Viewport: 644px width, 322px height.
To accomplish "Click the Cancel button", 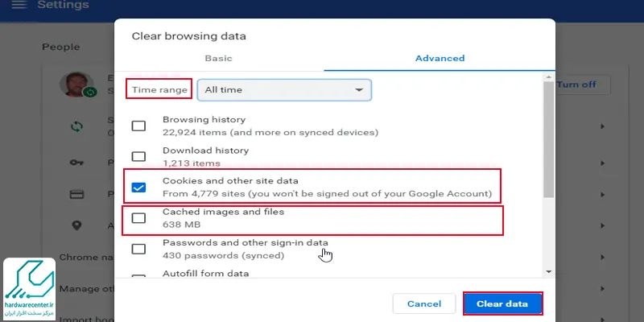I will [x=424, y=303].
